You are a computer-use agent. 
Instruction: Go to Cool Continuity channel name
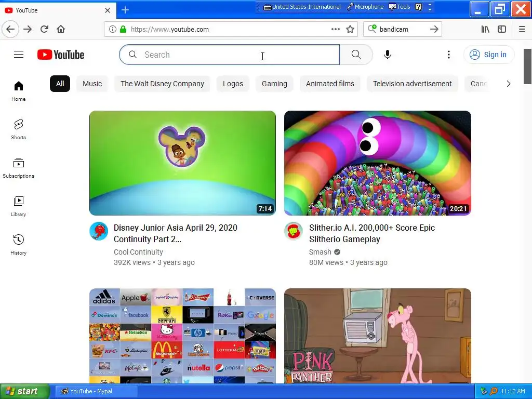pos(138,252)
